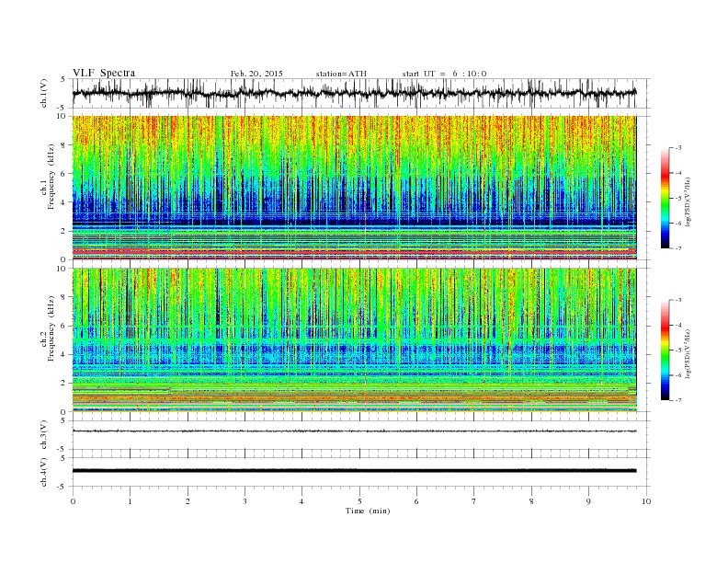This screenshot has width=728, height=563.
Task: Click time axis tick label "6"
Action: click(x=416, y=501)
